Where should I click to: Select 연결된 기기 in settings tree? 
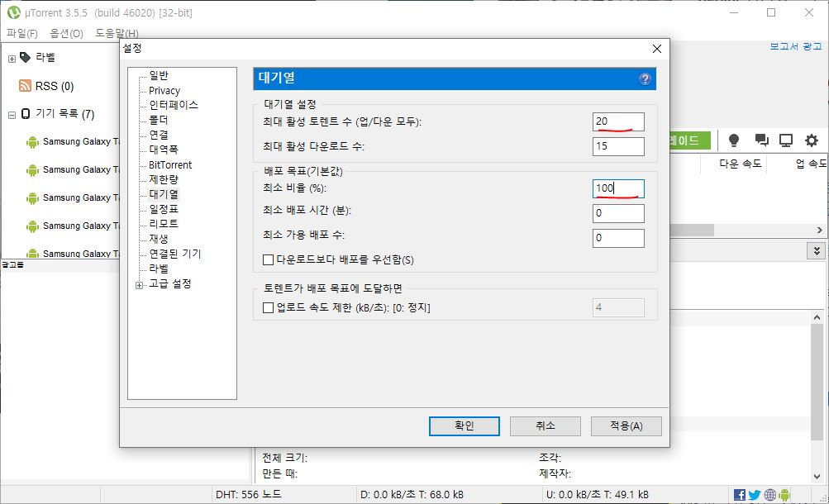(x=175, y=254)
